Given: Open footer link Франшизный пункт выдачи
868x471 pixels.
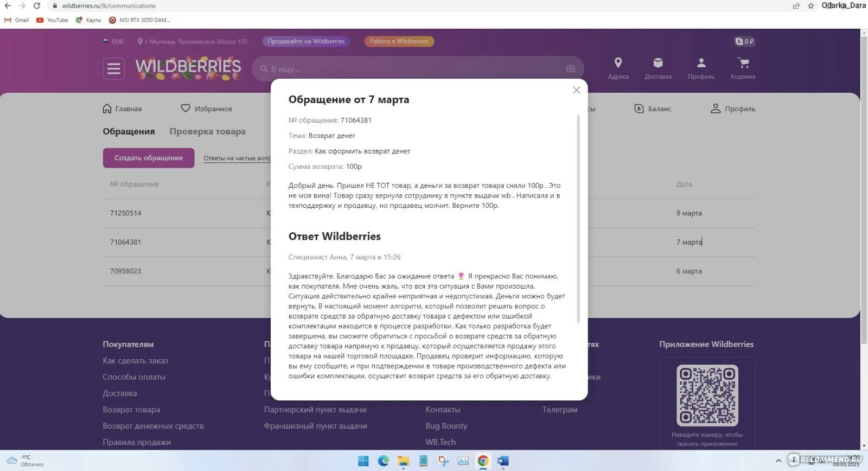Looking at the screenshot, I should pos(315,425).
